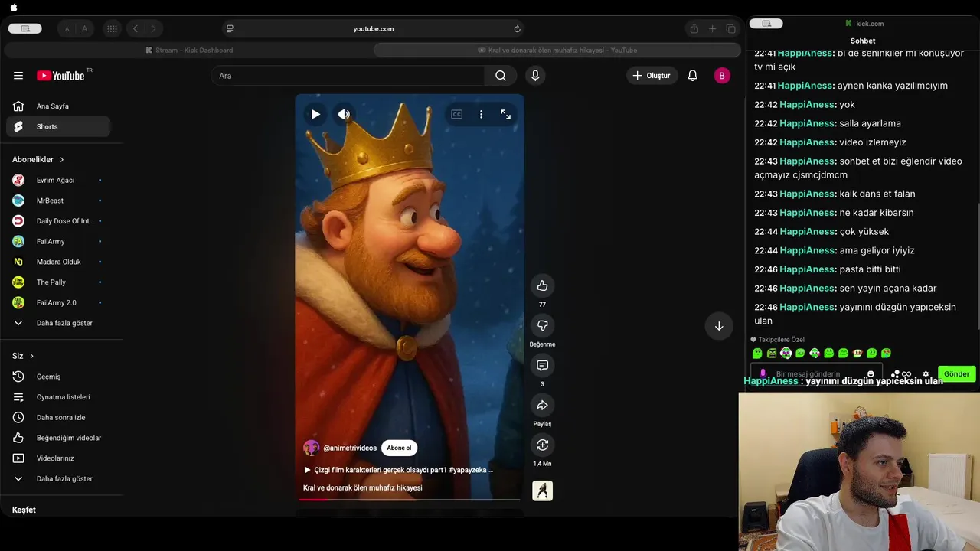
Task: Open Daha sonra izle watch later
Action: 58,417
